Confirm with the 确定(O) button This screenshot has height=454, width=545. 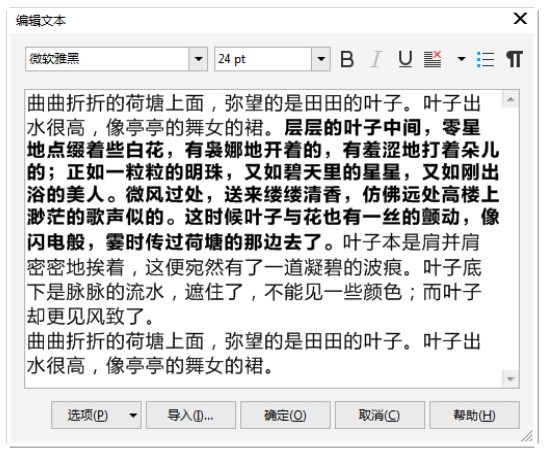tap(285, 415)
